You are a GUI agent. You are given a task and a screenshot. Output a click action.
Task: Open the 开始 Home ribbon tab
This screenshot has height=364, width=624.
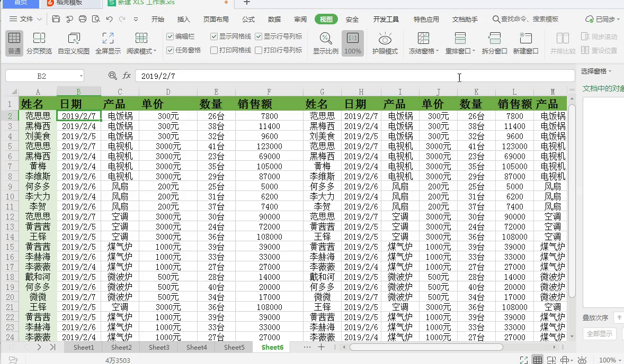158,19
